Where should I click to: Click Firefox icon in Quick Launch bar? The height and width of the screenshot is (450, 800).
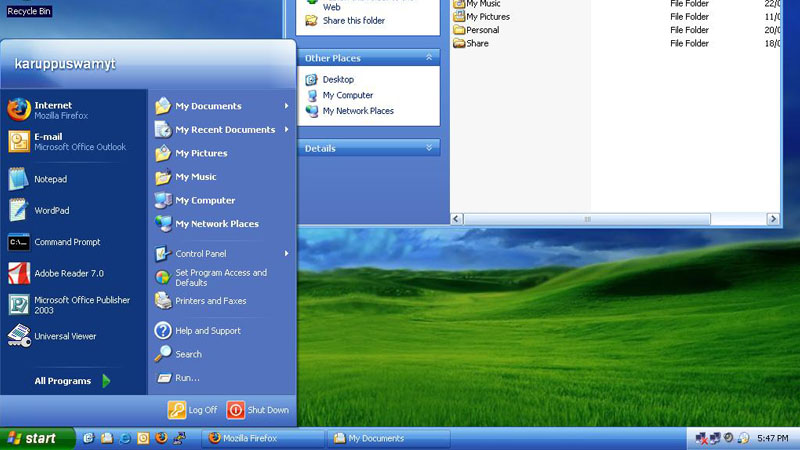(161, 438)
